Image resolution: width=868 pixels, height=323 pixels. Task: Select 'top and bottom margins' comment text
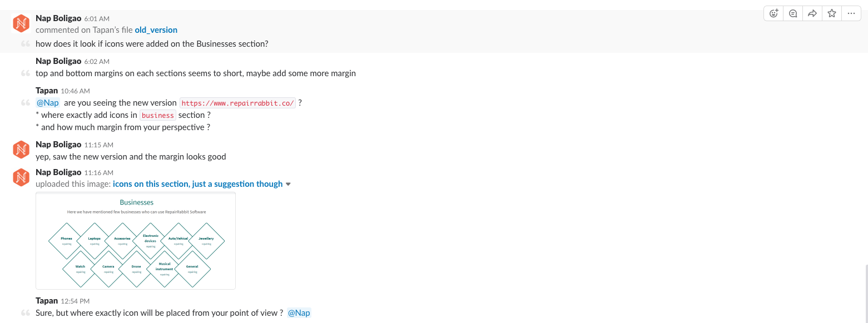(x=196, y=73)
